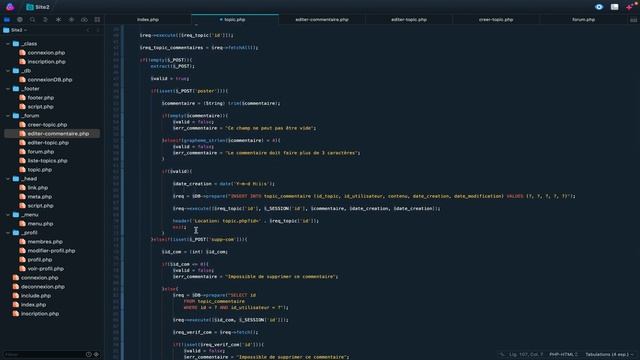
Task: Switch to the topic.php tab
Action: pos(235,20)
